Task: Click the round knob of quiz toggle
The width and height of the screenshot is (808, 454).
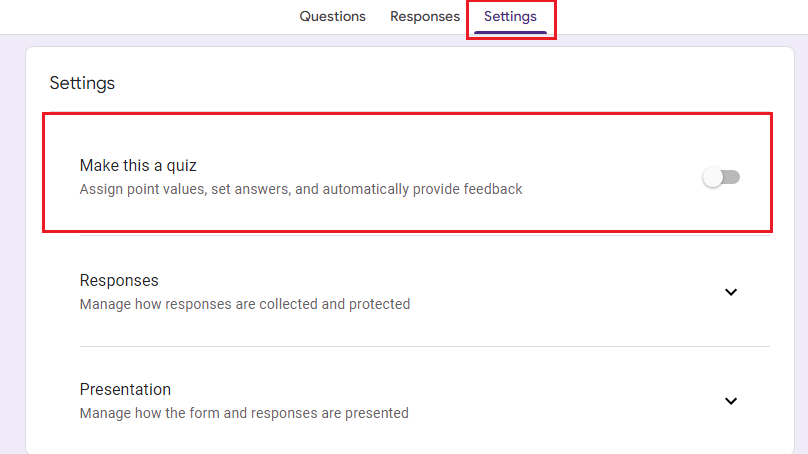Action: [x=713, y=177]
